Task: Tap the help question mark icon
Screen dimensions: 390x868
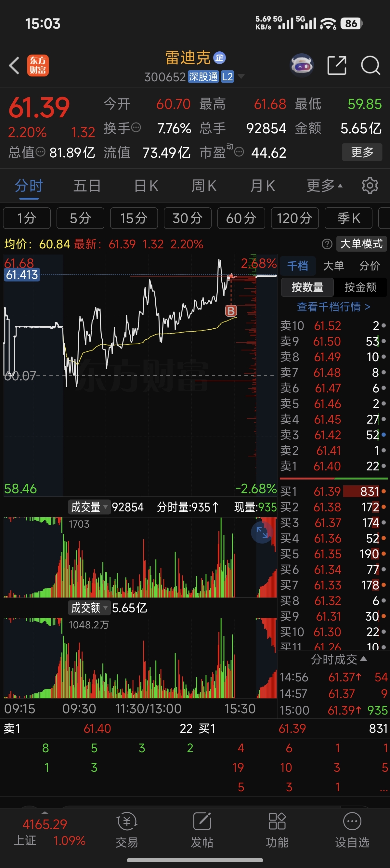Action: click(327, 243)
